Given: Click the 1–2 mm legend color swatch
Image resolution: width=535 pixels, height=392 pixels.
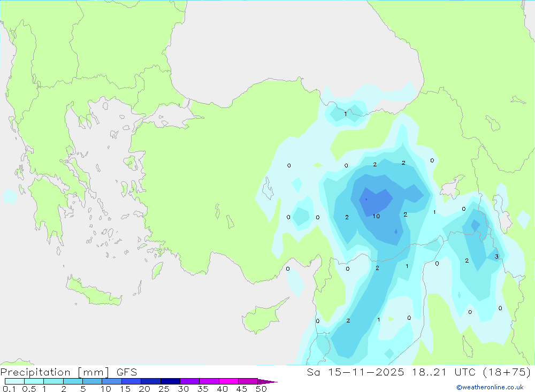Looking at the screenshot, I should click(x=53, y=381).
